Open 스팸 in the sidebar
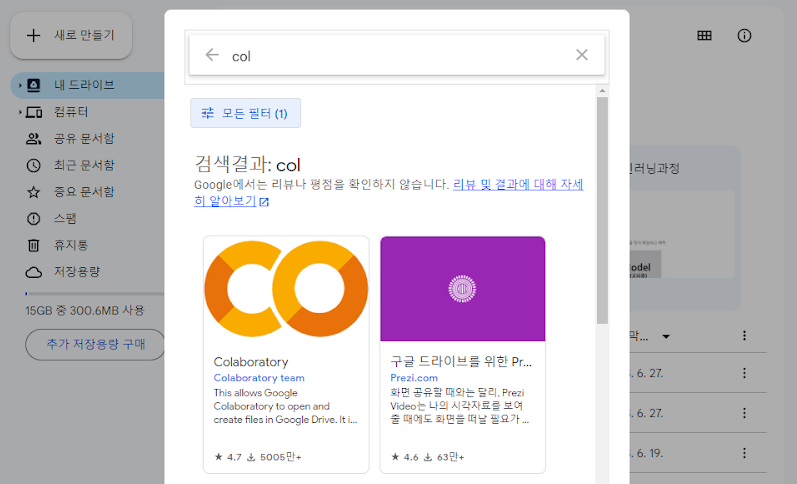The width and height of the screenshot is (797, 484). click(x=65, y=219)
